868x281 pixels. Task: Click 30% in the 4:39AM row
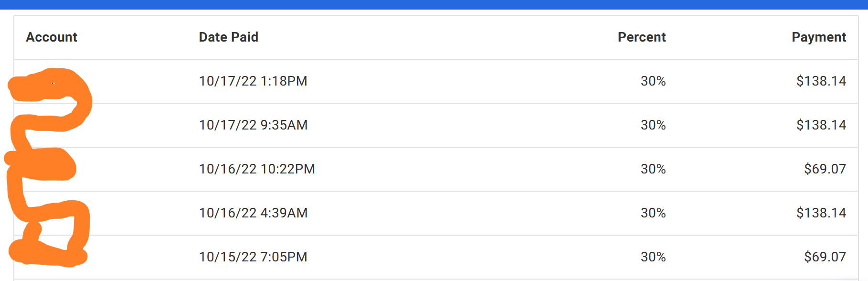[653, 213]
